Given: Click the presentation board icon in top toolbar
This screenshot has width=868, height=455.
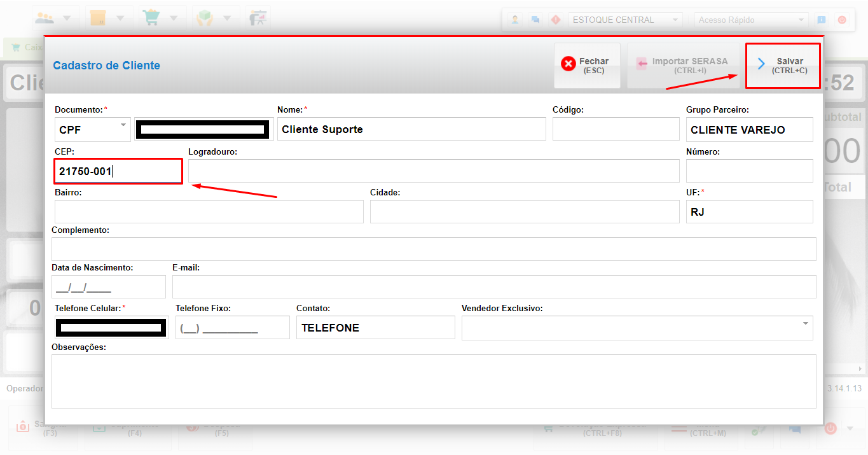Looking at the screenshot, I should point(258,18).
